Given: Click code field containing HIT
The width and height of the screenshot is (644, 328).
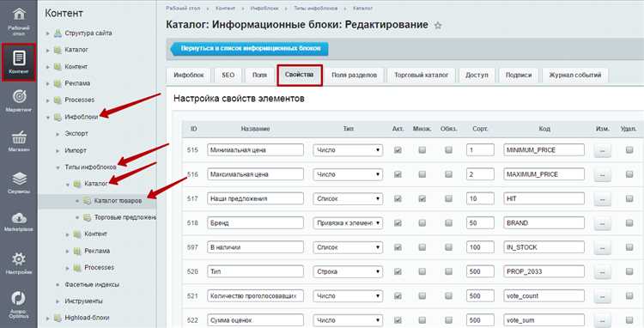Looking at the screenshot, I should coord(544,198).
